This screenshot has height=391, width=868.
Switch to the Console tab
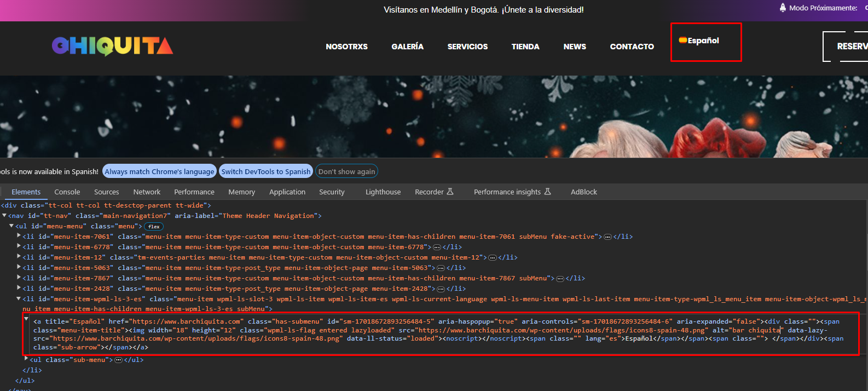[67, 192]
